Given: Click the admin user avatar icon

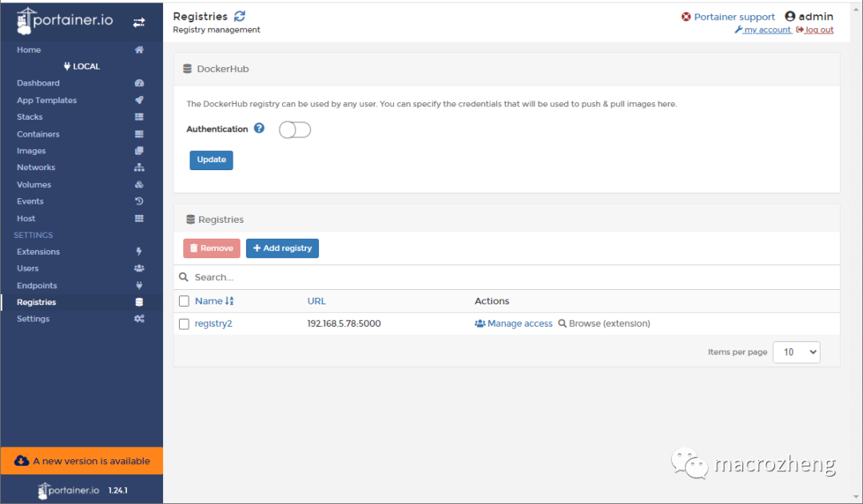Looking at the screenshot, I should [x=789, y=17].
